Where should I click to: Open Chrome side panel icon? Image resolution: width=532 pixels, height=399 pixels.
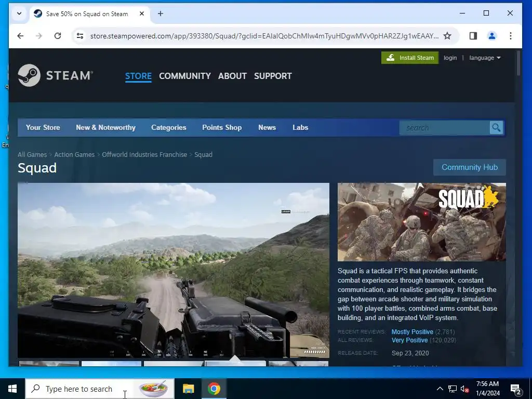point(473,36)
